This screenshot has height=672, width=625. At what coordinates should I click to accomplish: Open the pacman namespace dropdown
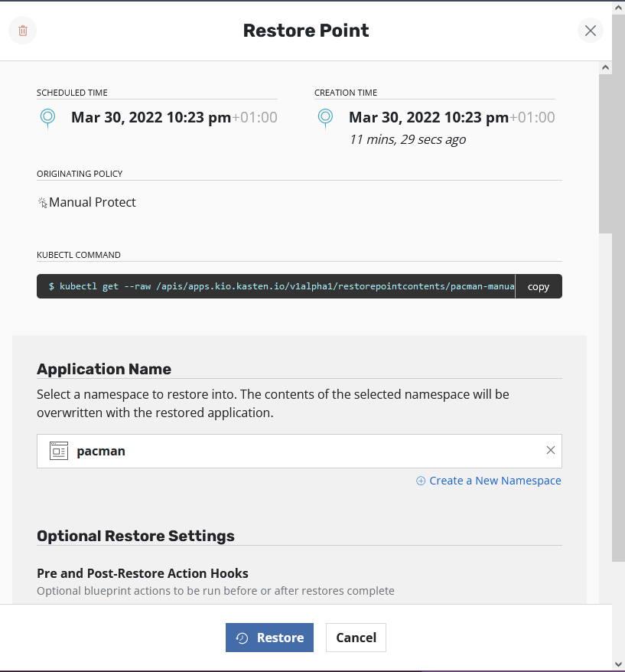[299, 451]
